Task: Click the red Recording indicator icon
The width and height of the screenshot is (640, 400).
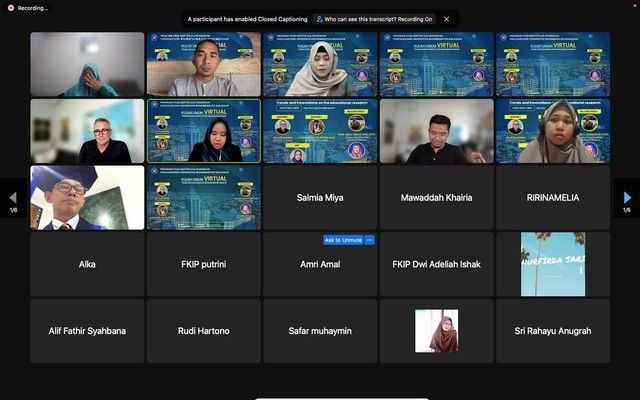Action: click(9, 7)
